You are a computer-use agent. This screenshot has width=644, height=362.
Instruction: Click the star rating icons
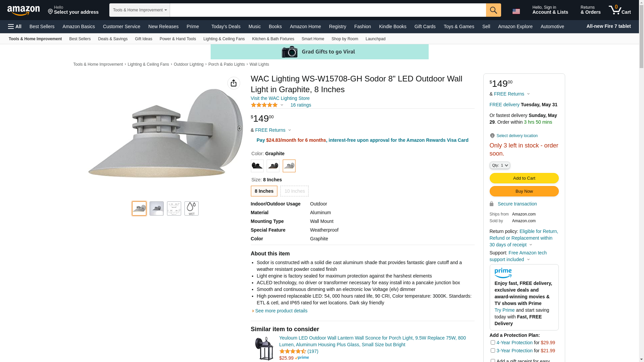[264, 105]
